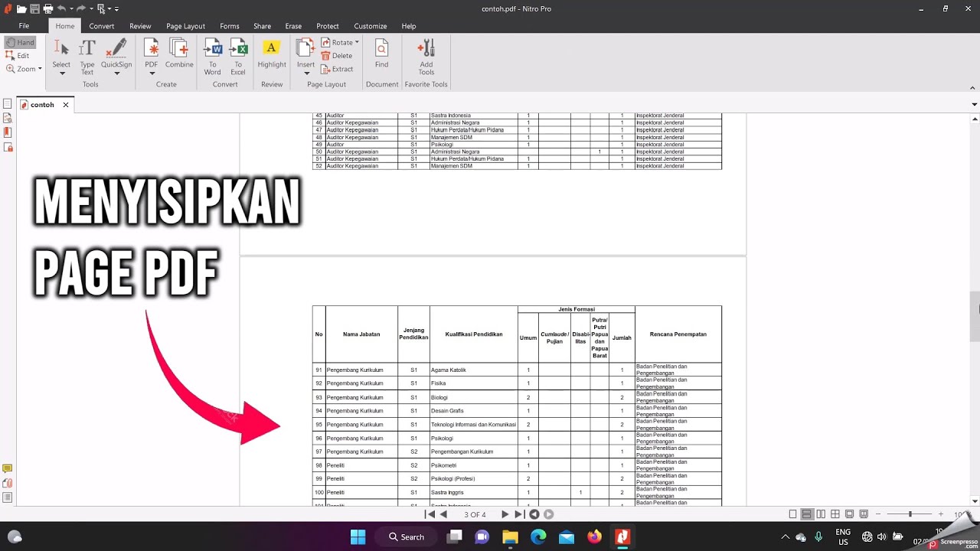
Task: Click the Print icon in quick access
Action: point(48,8)
